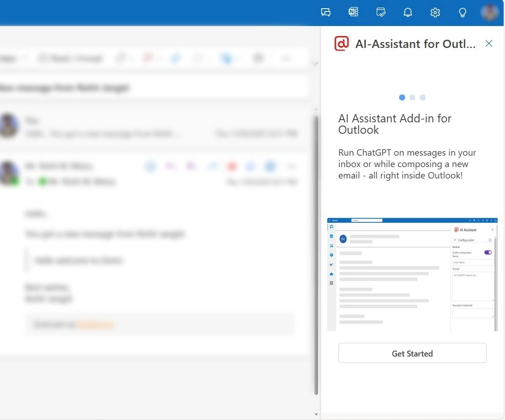Click the message pane vertical scrollbar

pos(316,255)
